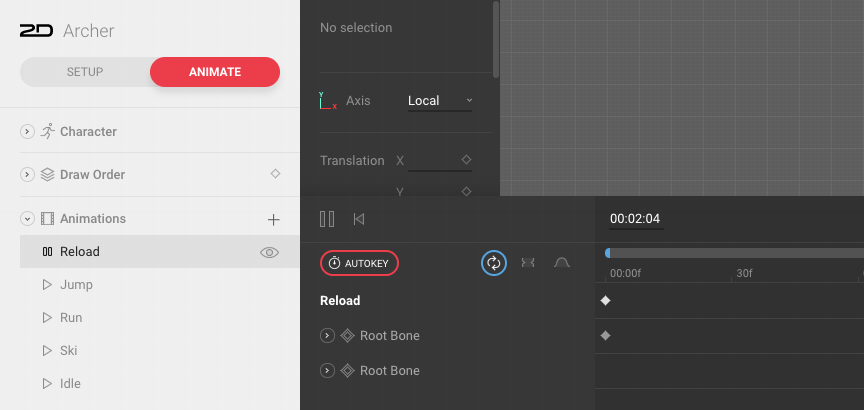Open the Axis Local dropdown
This screenshot has width=864, height=410.
point(440,101)
